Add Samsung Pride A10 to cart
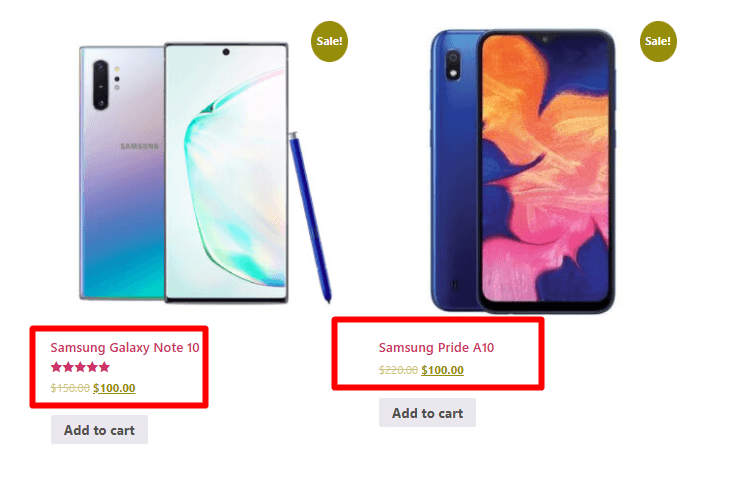This screenshot has height=487, width=751. [x=428, y=413]
